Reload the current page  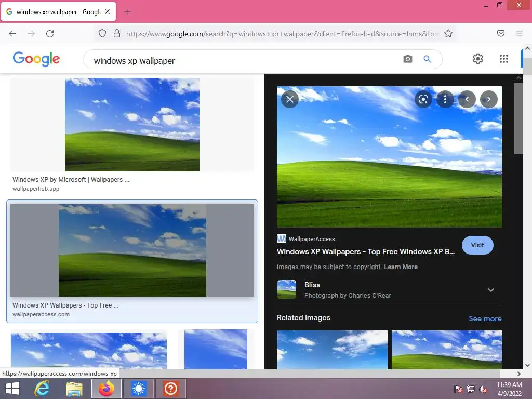point(50,33)
